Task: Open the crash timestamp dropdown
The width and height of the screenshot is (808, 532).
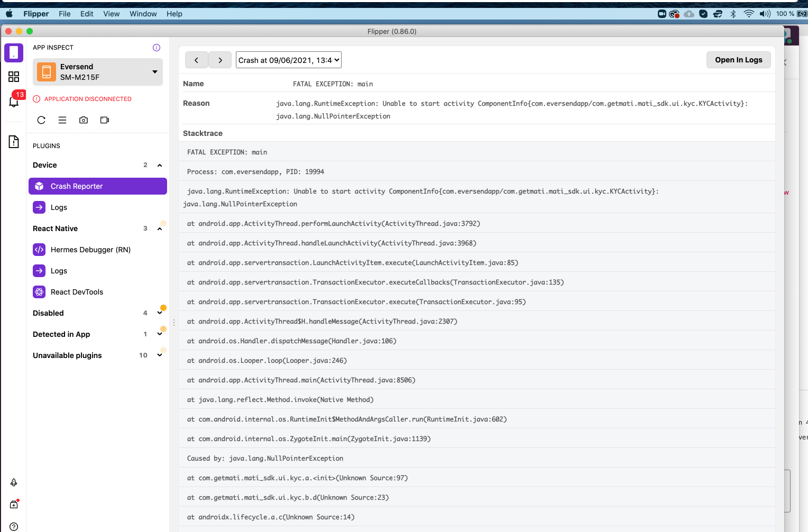Action: [288, 60]
